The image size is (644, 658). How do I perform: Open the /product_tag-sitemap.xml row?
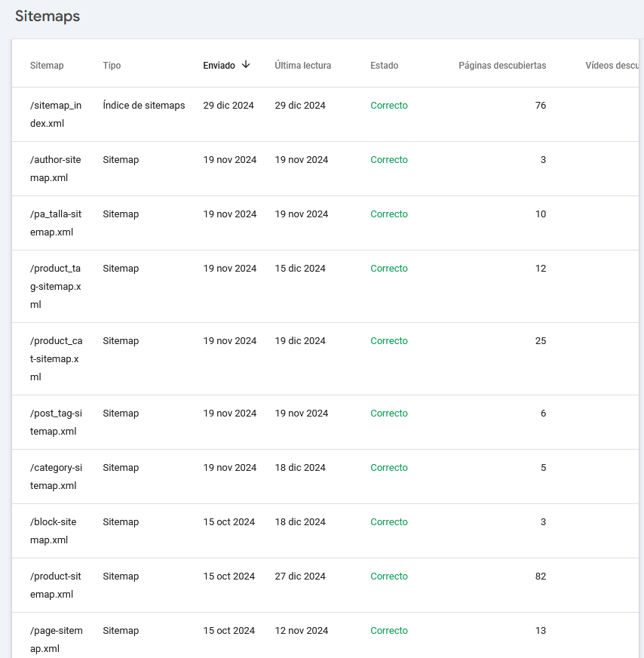[325, 287]
